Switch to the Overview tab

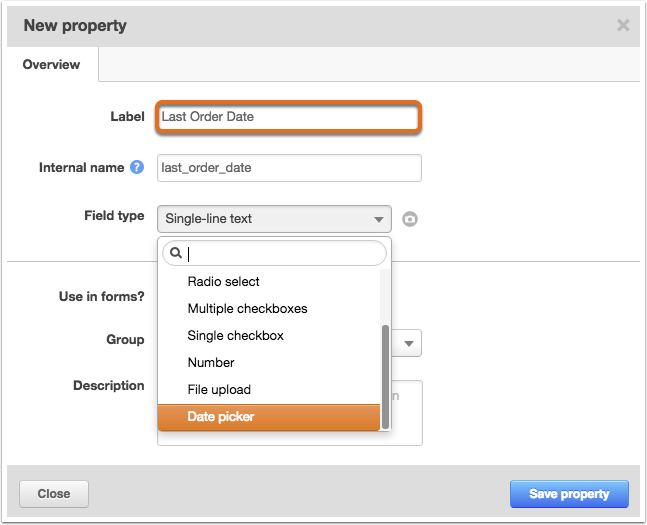(x=51, y=65)
